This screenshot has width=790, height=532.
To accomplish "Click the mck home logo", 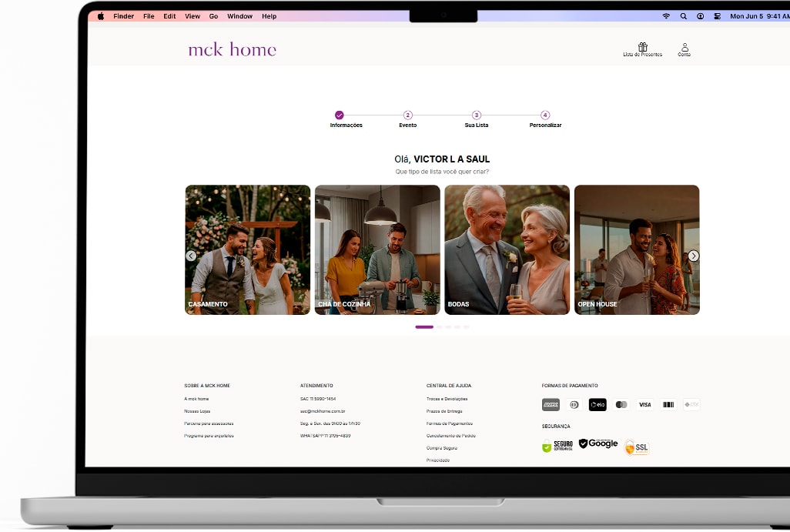I will click(x=232, y=50).
